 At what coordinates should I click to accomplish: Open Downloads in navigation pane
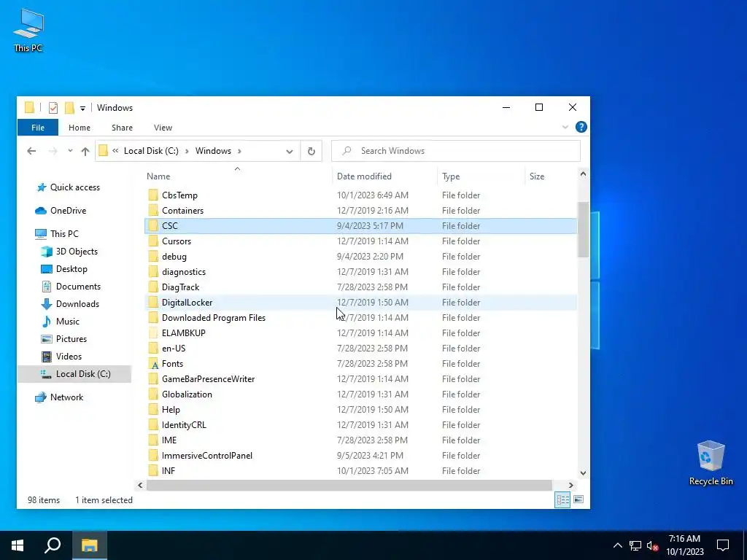77,304
